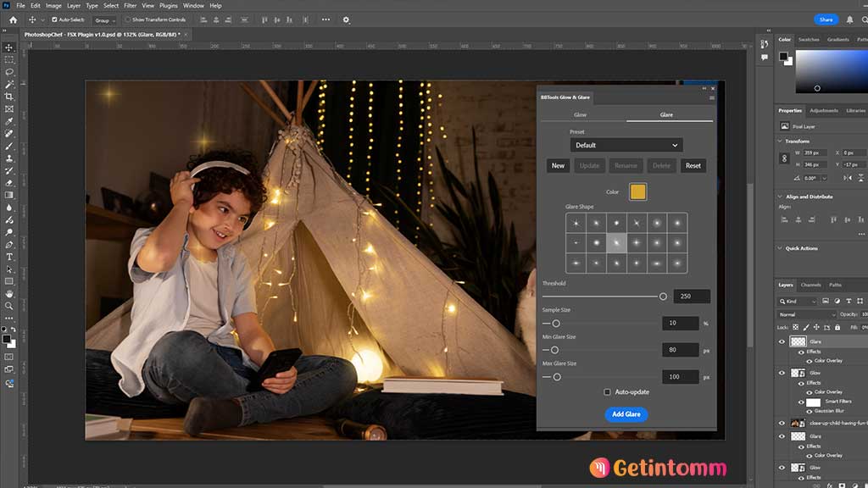Hide the Smart Filters eye icon
This screenshot has width=868, height=488.
click(x=801, y=402)
